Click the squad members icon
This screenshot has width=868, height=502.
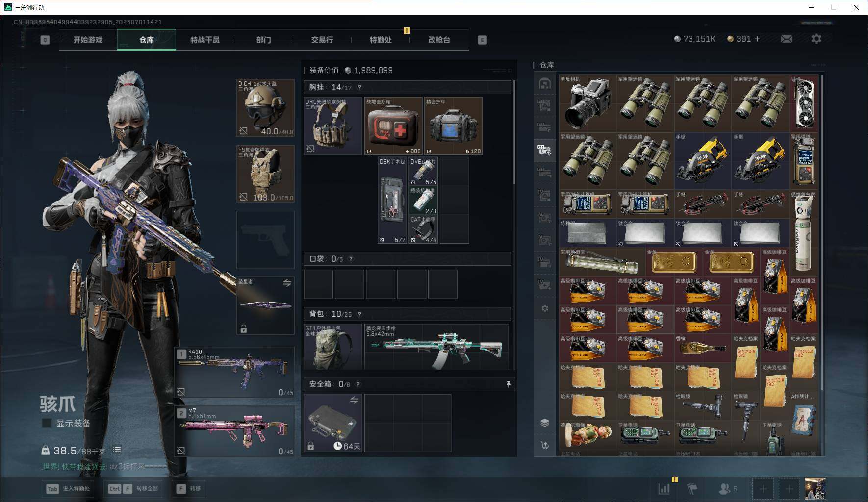coord(728,489)
